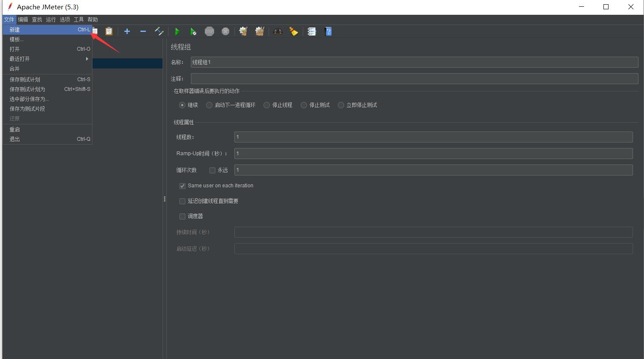Screen dimensions: 644x359
Task: Click the Start no pauses icon
Action: pos(193,31)
